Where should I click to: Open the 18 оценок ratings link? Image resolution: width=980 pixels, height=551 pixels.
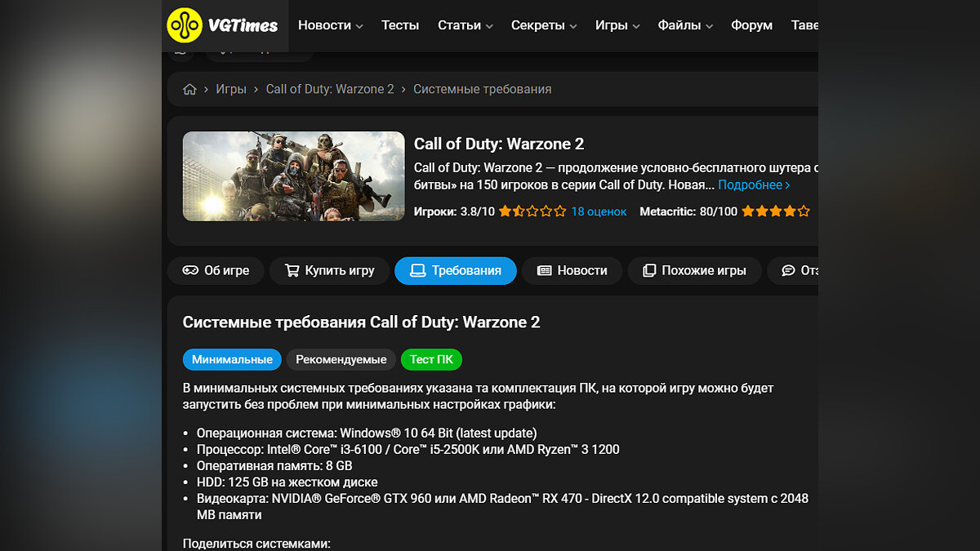tap(599, 211)
